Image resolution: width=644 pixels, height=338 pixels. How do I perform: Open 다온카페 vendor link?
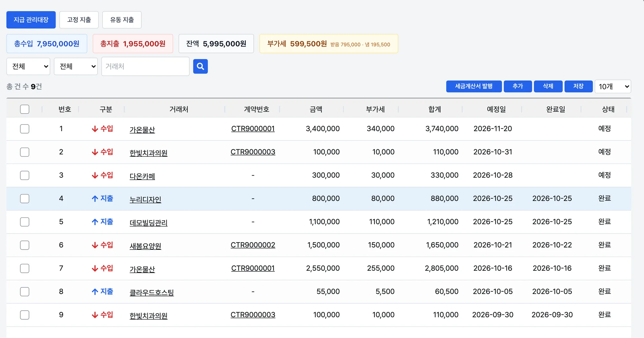coord(142,176)
